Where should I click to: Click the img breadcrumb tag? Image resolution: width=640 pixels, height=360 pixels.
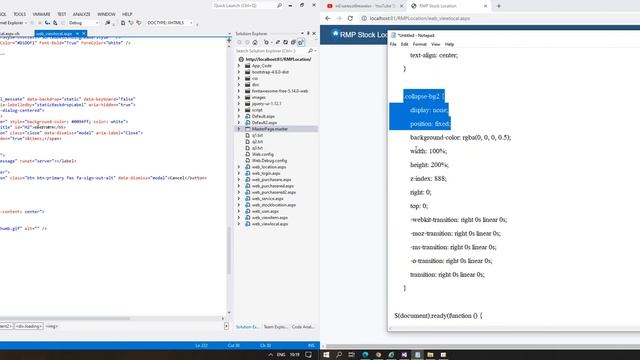point(52,326)
